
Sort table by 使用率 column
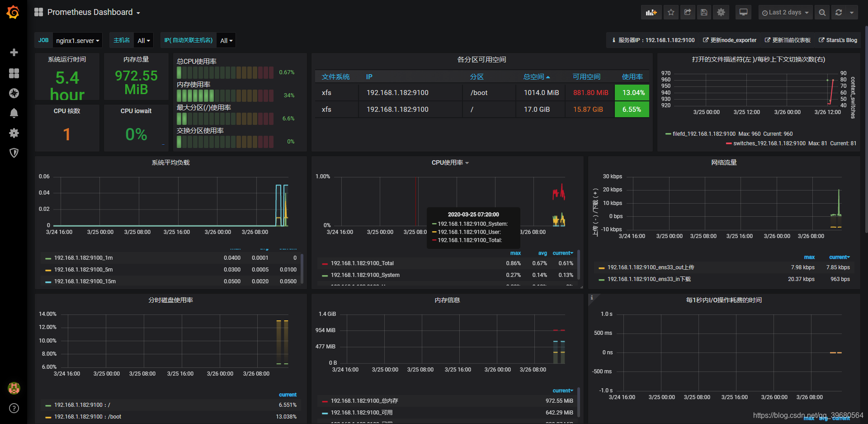pos(632,77)
